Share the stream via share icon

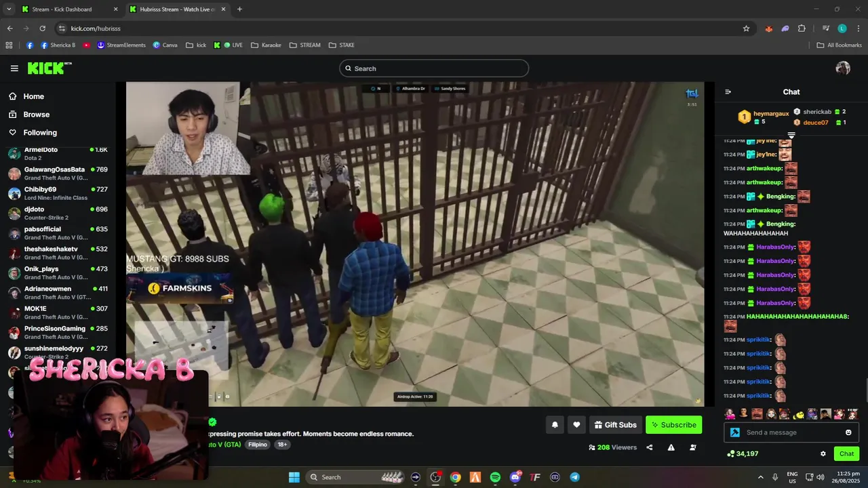650,447
